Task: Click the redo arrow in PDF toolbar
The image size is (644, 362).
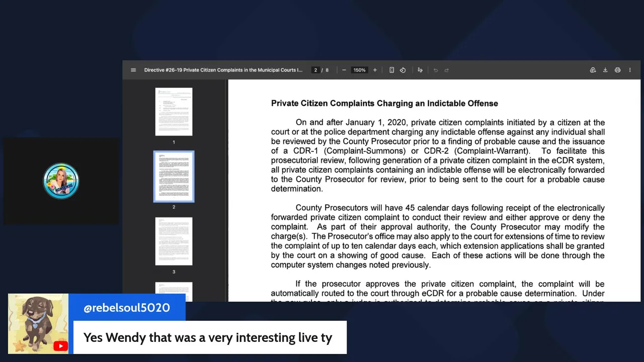Action: click(x=446, y=70)
